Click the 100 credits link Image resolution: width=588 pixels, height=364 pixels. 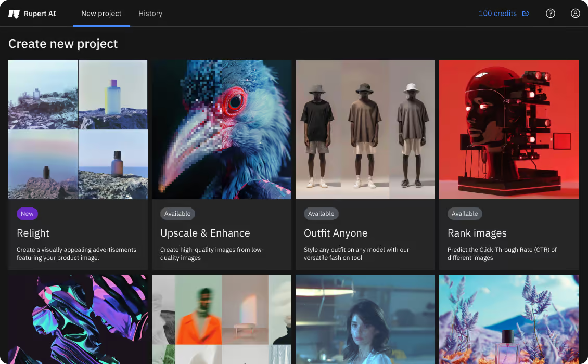(x=497, y=14)
